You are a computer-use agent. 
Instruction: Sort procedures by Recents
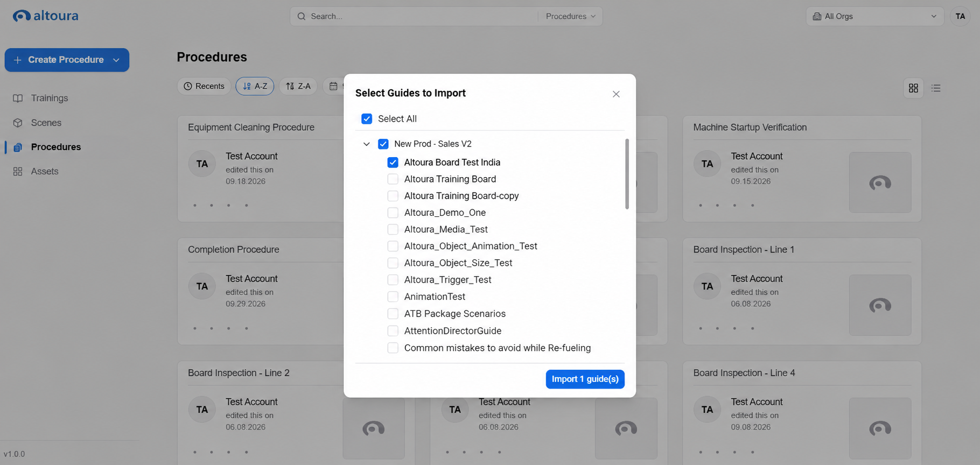[204, 86]
